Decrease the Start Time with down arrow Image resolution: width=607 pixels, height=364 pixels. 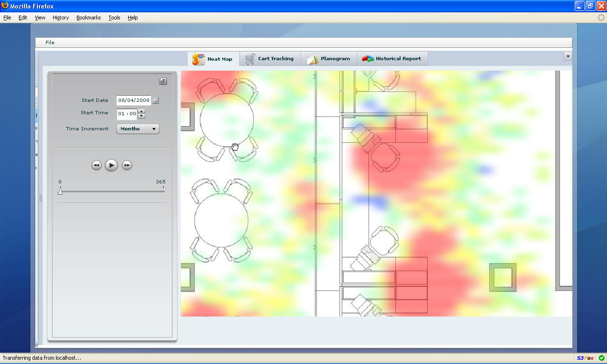(141, 116)
